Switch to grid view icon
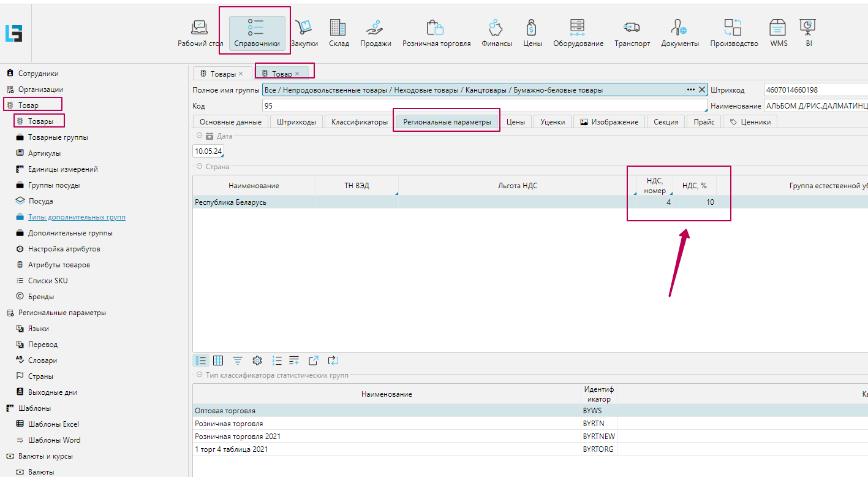This screenshot has height=477, width=868. pos(218,361)
